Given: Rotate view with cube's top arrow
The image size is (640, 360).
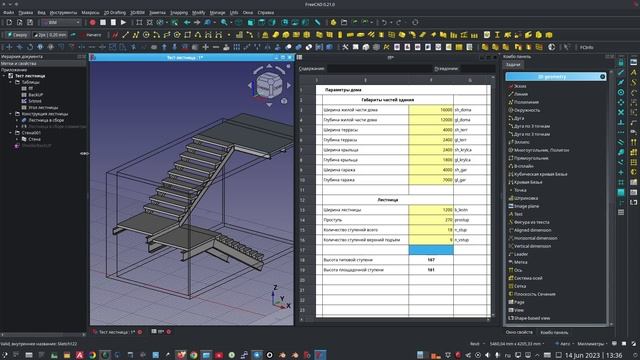Looking at the screenshot, I should 269,66.
